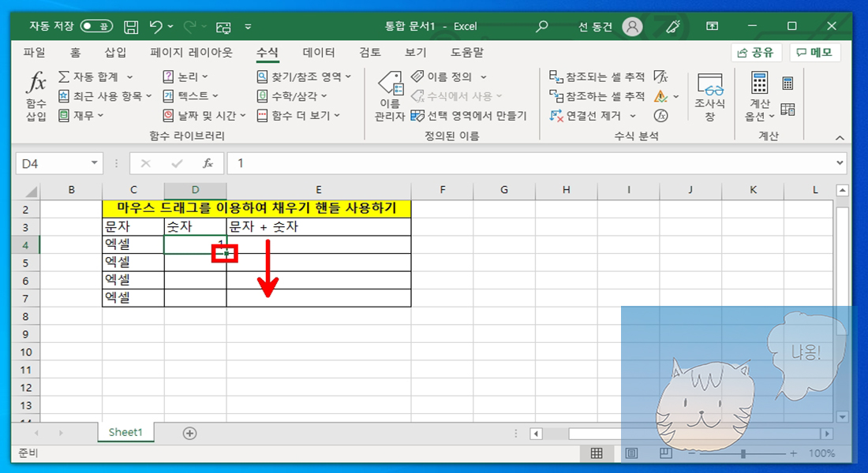Click 참조하는 셀 추적 trace dependents
Image resolution: width=868 pixels, height=473 pixels.
pyautogui.click(x=597, y=96)
